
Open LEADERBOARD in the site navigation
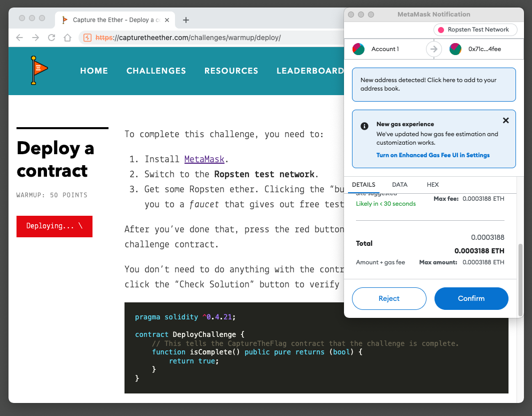310,71
